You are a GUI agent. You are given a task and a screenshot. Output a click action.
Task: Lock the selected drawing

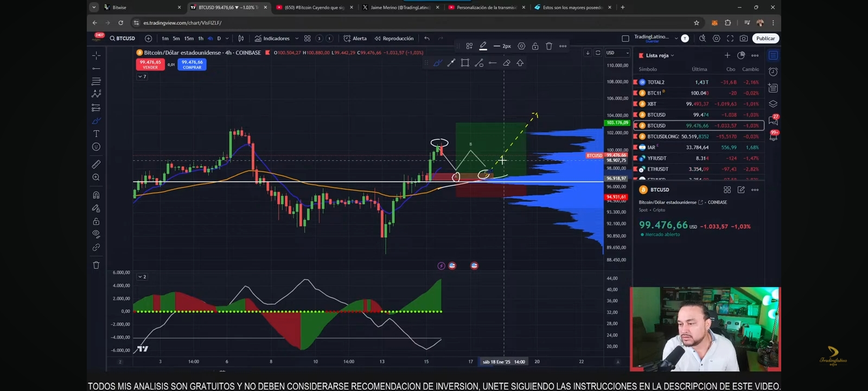point(535,46)
